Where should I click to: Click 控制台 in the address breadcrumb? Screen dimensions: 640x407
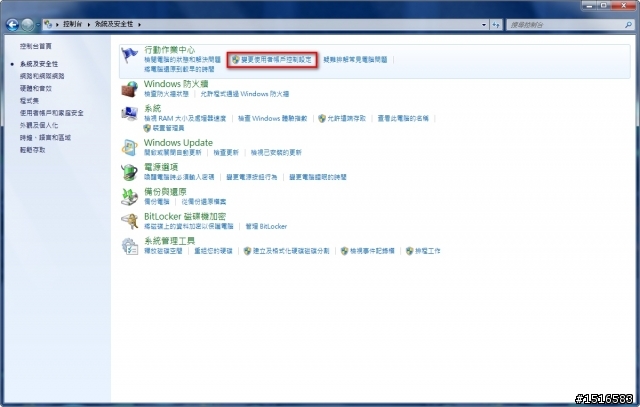73,24
